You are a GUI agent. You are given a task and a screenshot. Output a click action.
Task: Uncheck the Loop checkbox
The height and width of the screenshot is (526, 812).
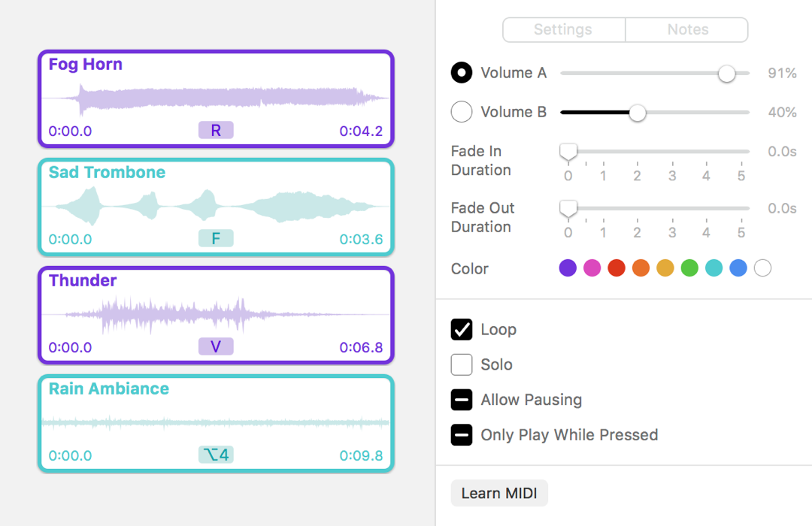462,329
